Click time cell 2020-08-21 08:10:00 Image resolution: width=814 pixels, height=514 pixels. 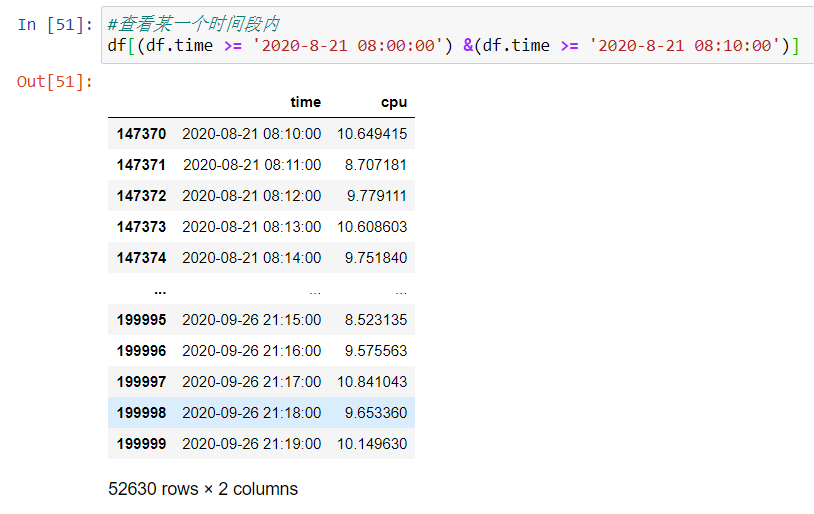click(252, 134)
